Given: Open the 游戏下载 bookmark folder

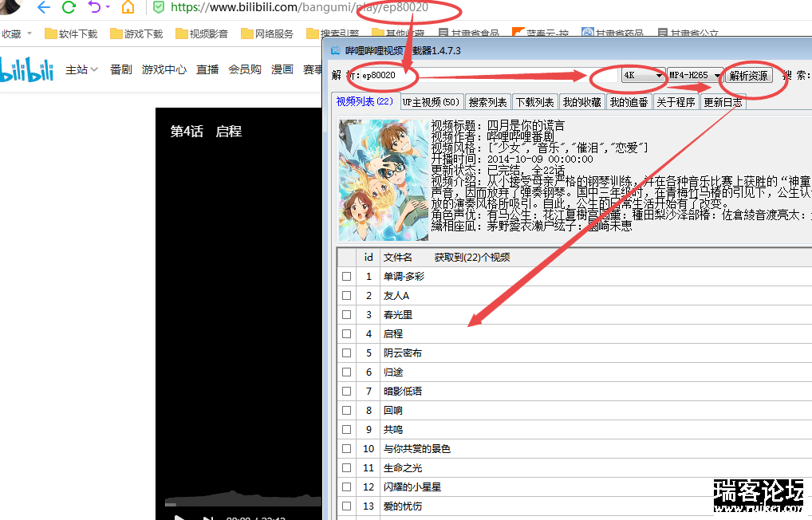Looking at the screenshot, I should click(x=136, y=33).
